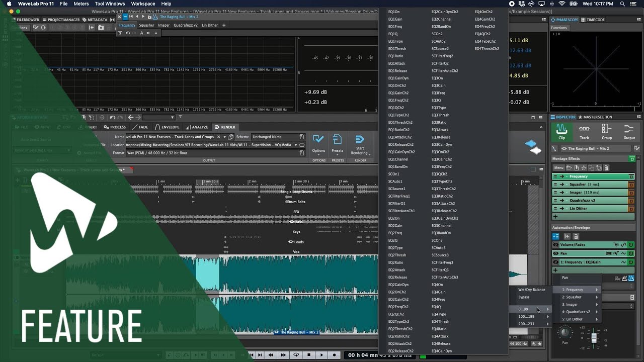
Task: Toggle the Imager effect bypass box
Action: click(x=631, y=193)
